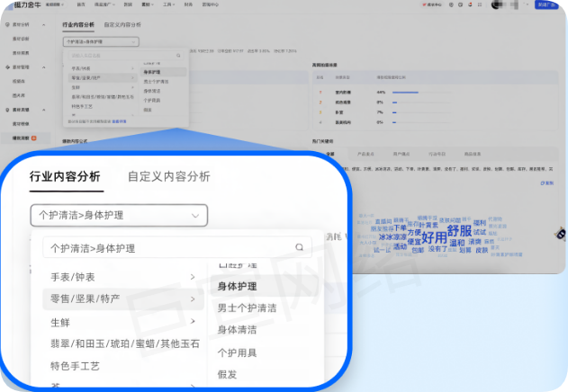Click the bulb icon beside 素材分析 in the sidebar
Screen dimensions: 568x392
click(7, 24)
